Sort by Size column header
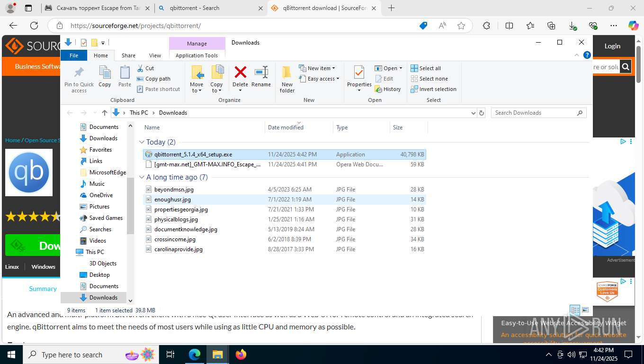Image resolution: width=644 pixels, height=364 pixels. tap(409, 127)
